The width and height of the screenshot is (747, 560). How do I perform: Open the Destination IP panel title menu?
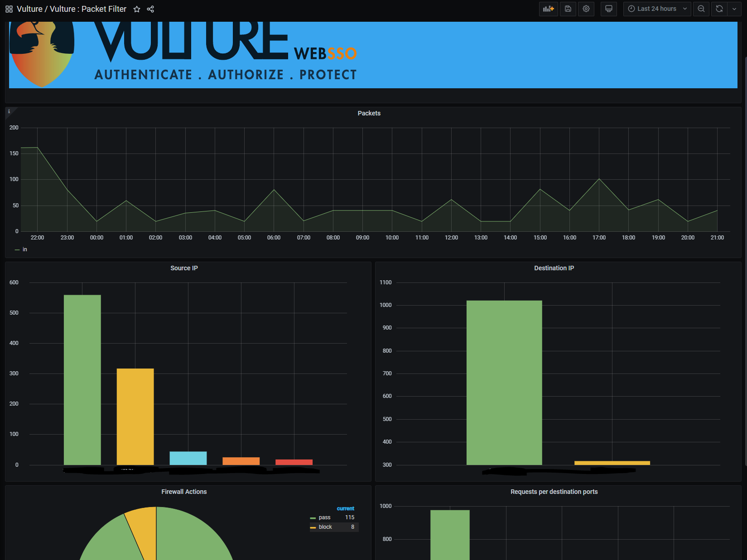(x=554, y=268)
